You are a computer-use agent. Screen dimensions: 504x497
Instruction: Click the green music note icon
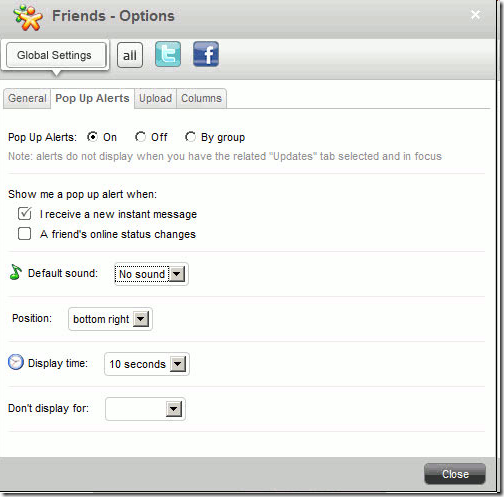click(16, 272)
